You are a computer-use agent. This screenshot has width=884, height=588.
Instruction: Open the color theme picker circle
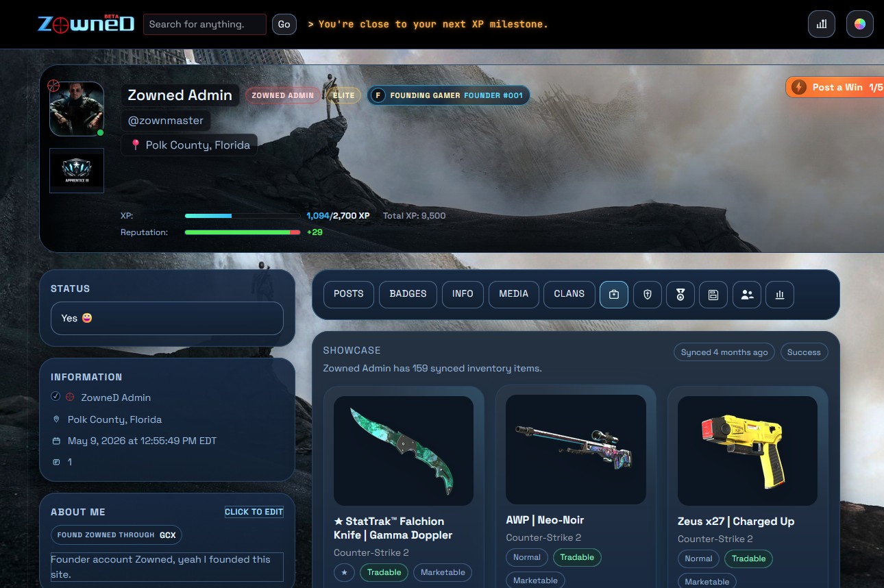tap(860, 24)
